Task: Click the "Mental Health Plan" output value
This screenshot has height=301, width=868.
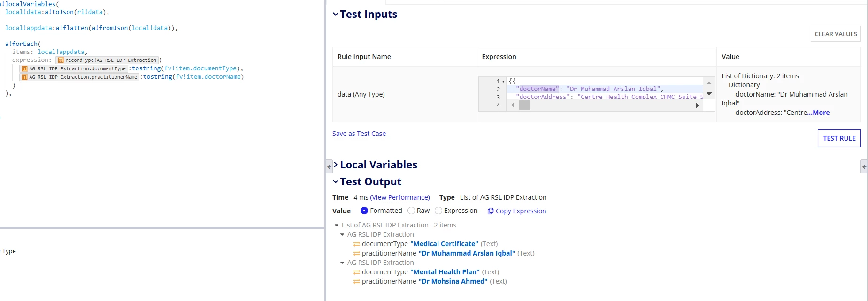Action: click(x=445, y=272)
